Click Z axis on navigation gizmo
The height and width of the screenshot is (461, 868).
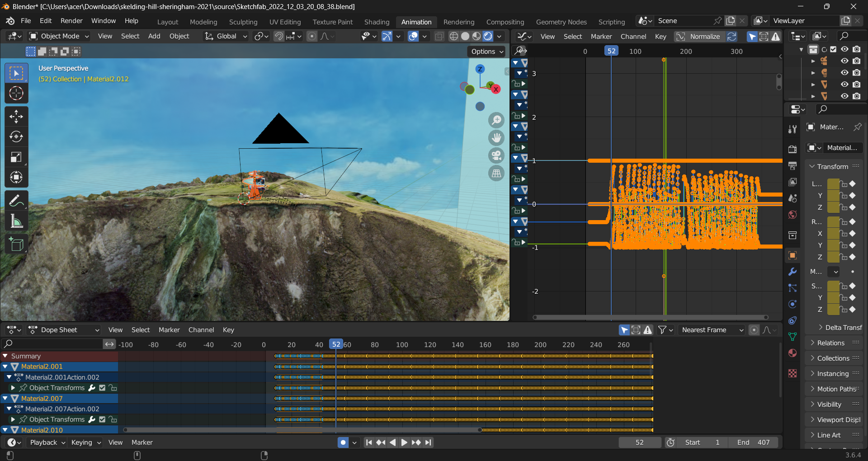click(480, 69)
